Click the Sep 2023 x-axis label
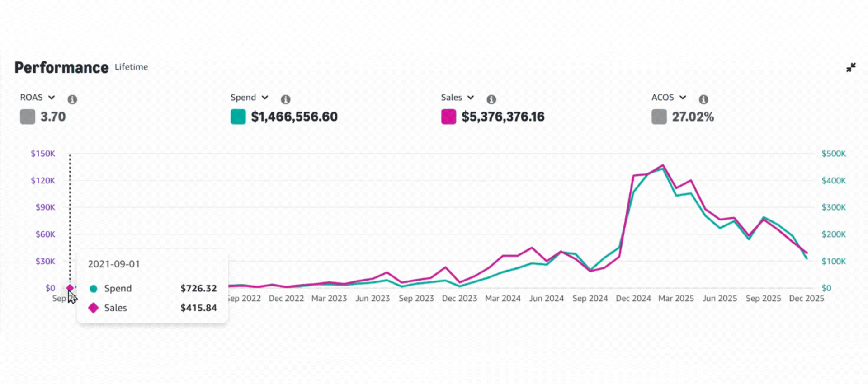 (x=416, y=299)
